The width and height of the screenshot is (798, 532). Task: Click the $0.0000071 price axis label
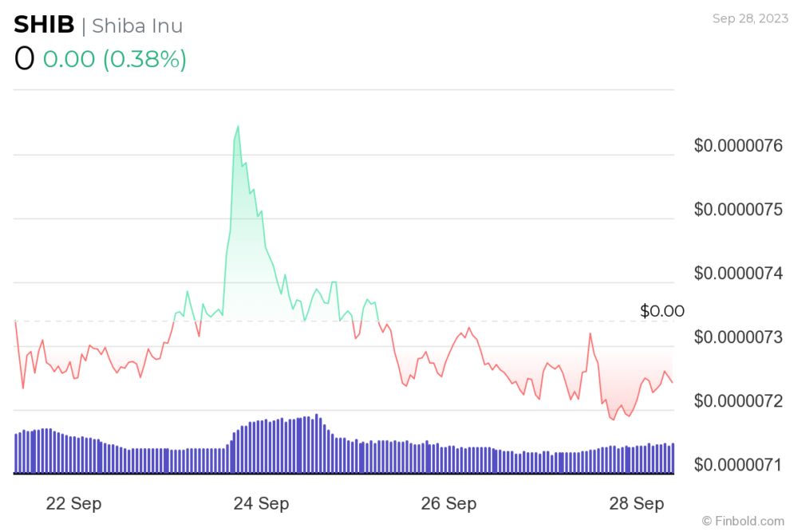tap(738, 464)
